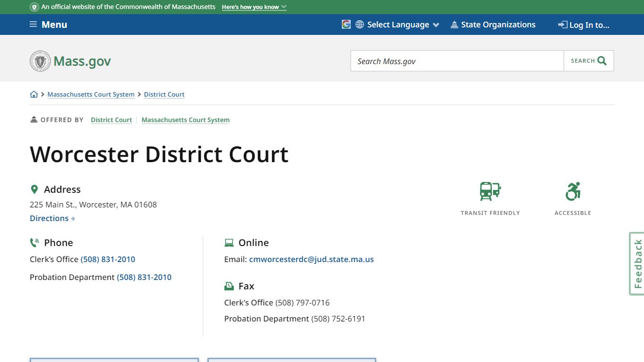Open Massachusetts Court System 'Offered By' link
The width and height of the screenshot is (644, 362).
(x=186, y=120)
